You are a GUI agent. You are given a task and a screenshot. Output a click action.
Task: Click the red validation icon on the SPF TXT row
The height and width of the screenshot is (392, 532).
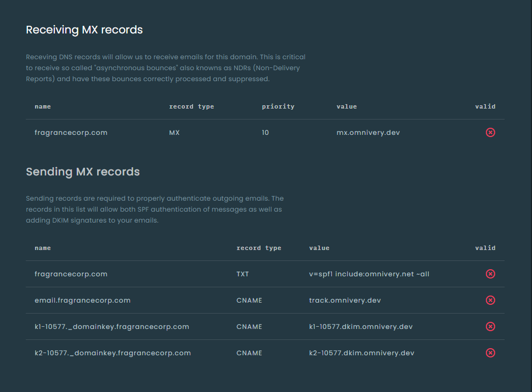click(x=490, y=274)
